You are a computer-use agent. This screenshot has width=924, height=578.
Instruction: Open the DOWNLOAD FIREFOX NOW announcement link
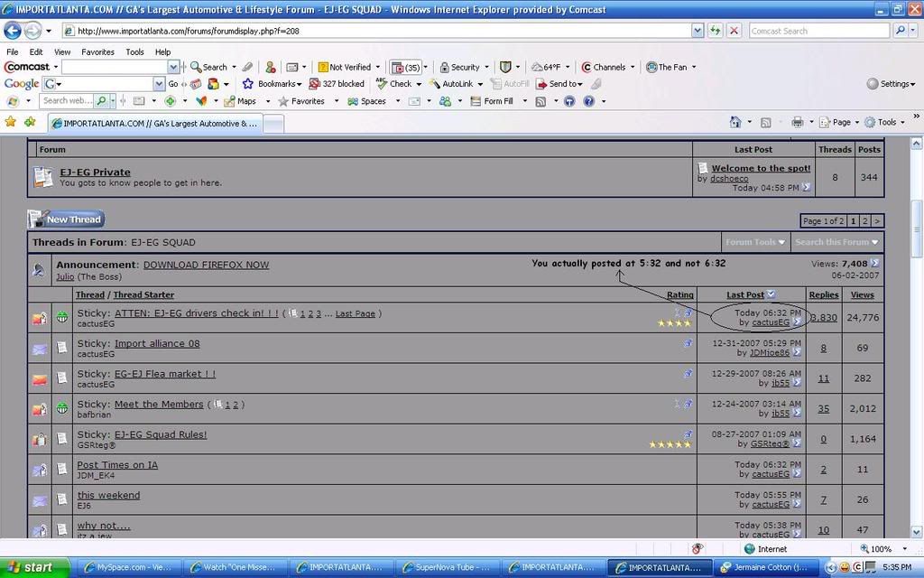click(x=206, y=265)
